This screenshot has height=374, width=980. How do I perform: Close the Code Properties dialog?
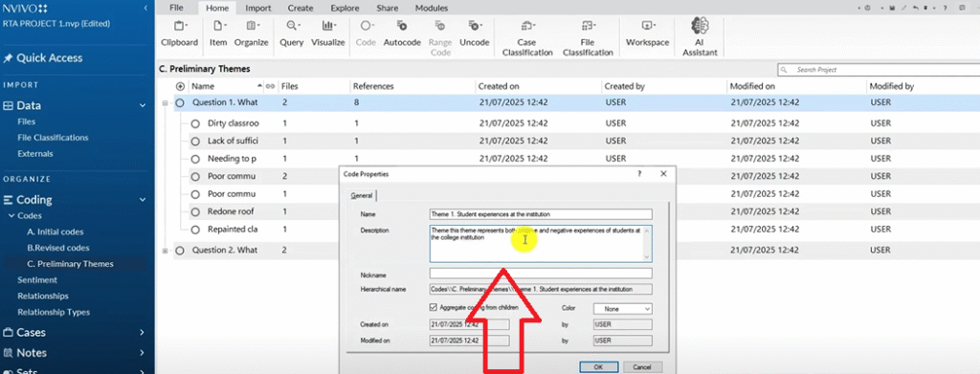[x=664, y=174]
